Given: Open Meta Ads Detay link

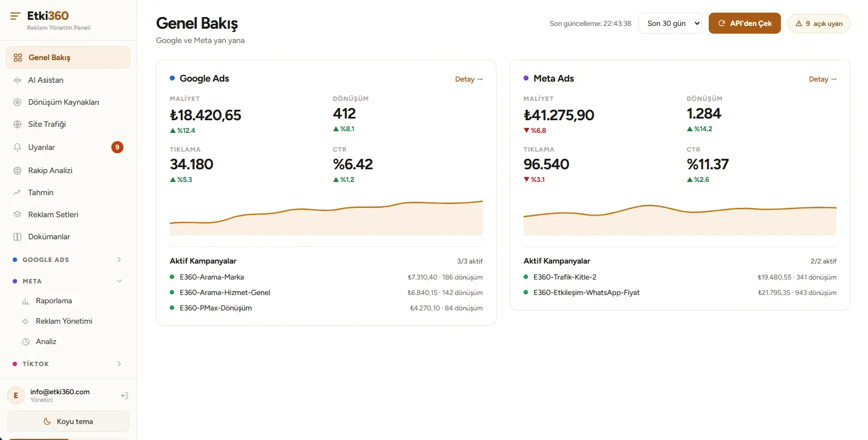Looking at the screenshot, I should 823,79.
